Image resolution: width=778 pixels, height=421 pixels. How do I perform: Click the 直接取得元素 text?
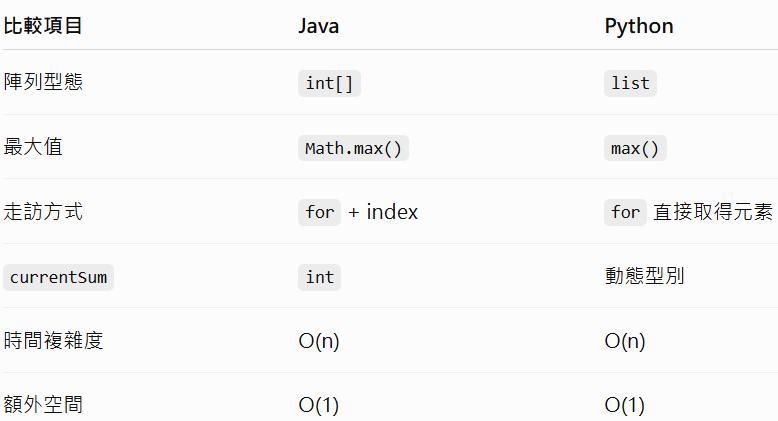coord(713,212)
